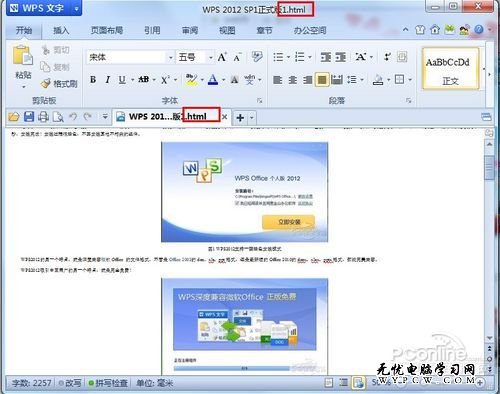Open the borders dropdown arrow
Screen dimensions: 500x394
(410, 80)
